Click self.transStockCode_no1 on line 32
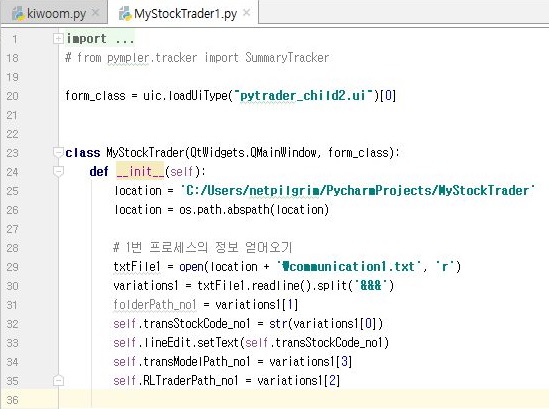The height and width of the screenshot is (409, 549). (x=182, y=324)
